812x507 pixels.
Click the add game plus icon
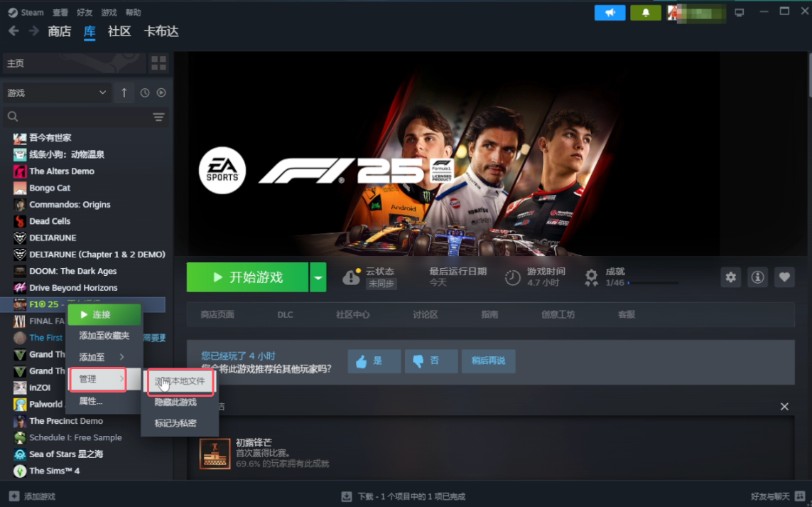point(14,496)
